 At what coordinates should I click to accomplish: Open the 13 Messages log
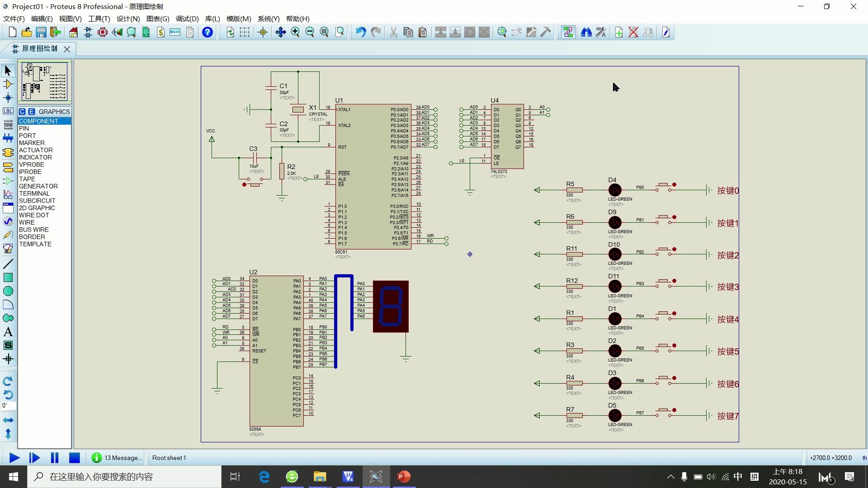click(117, 458)
